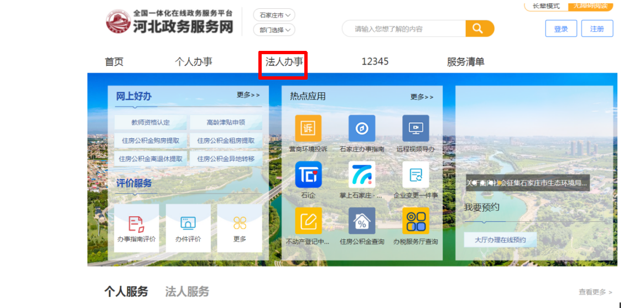Open 住房公积金查询 house icon
The height and width of the screenshot is (308, 644).
click(362, 221)
